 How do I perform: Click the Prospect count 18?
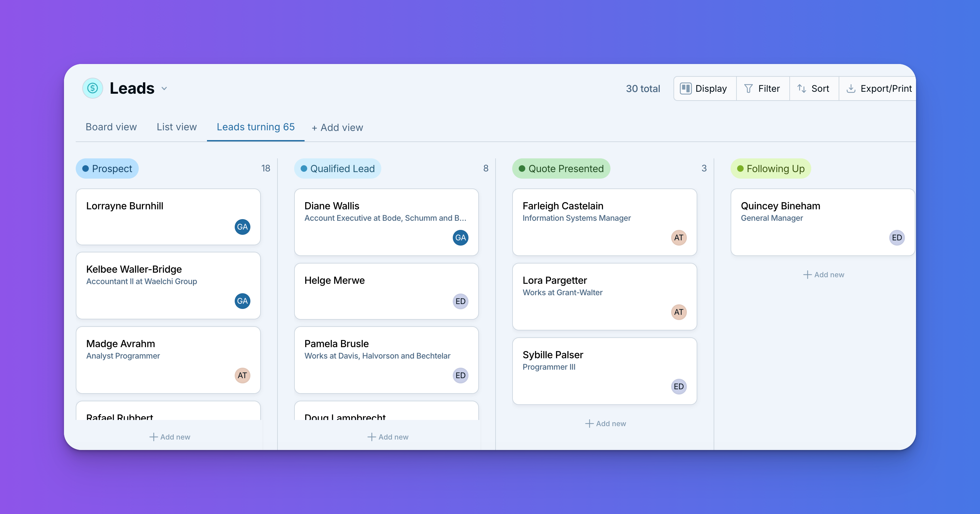coord(265,168)
